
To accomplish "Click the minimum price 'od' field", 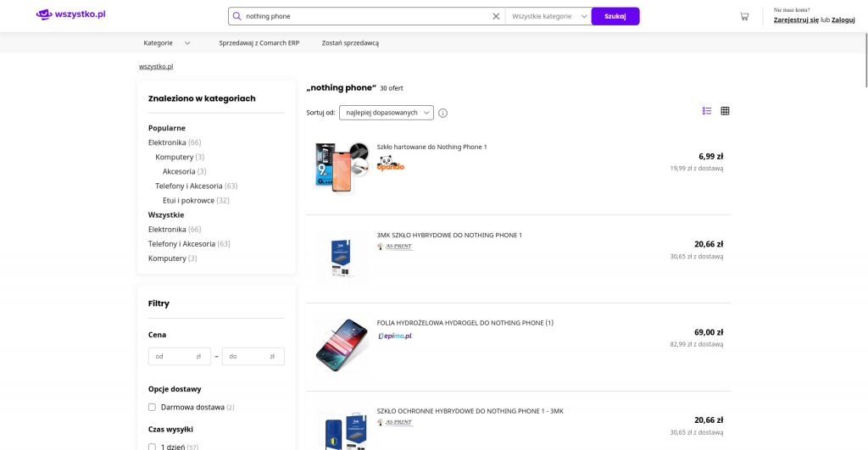I will pyautogui.click(x=175, y=357).
